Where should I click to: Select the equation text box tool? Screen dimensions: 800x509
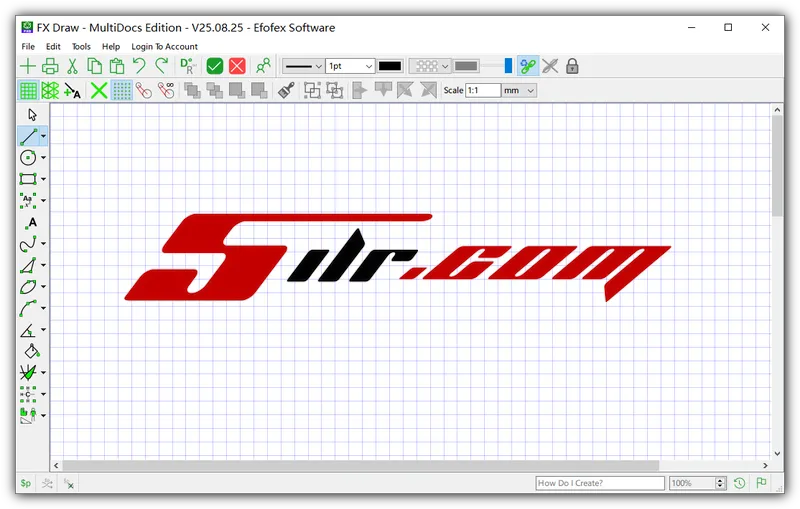(x=29, y=200)
